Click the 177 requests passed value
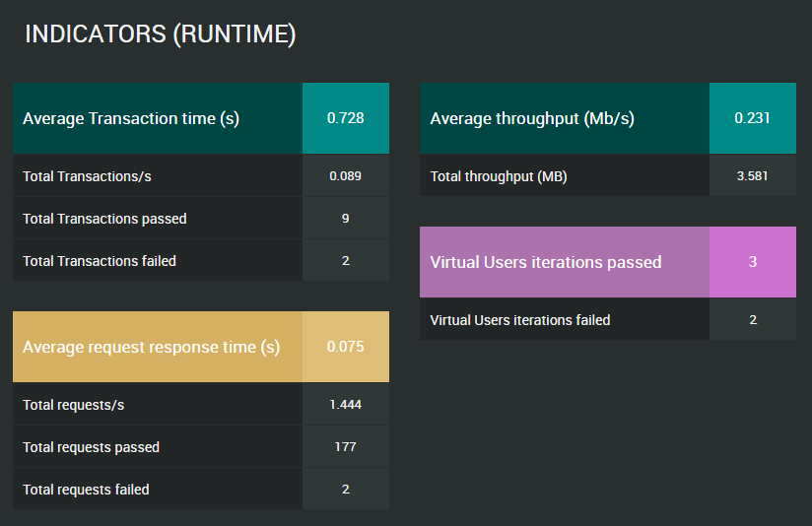The height and width of the screenshot is (526, 812). tap(345, 447)
